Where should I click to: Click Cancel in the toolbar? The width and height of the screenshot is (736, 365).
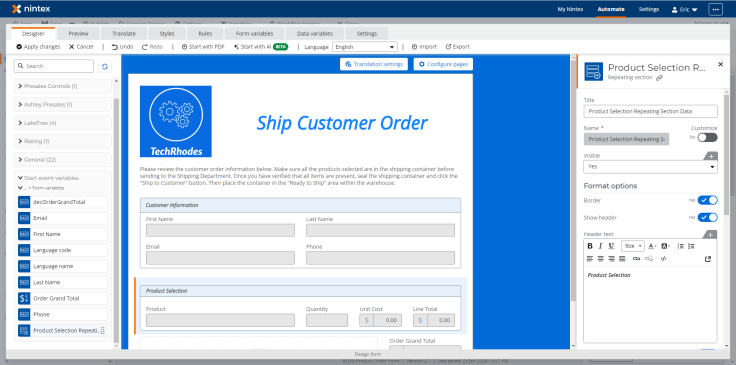click(x=81, y=47)
